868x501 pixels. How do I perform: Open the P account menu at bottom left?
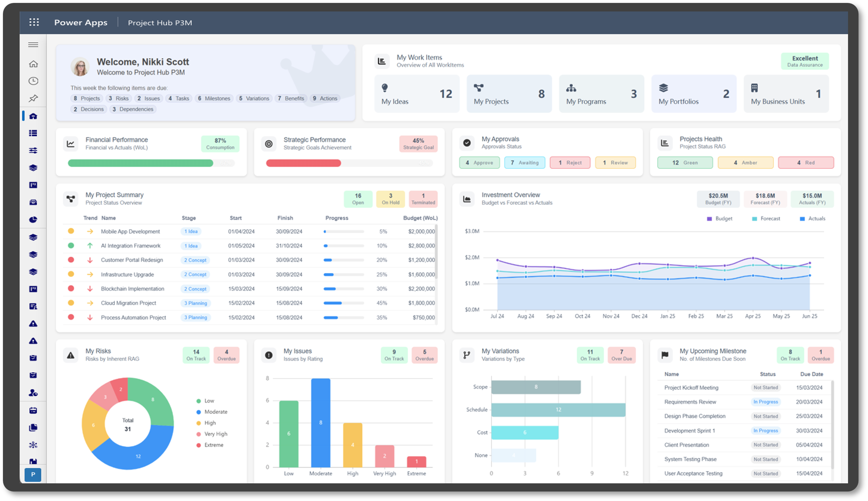click(x=33, y=475)
